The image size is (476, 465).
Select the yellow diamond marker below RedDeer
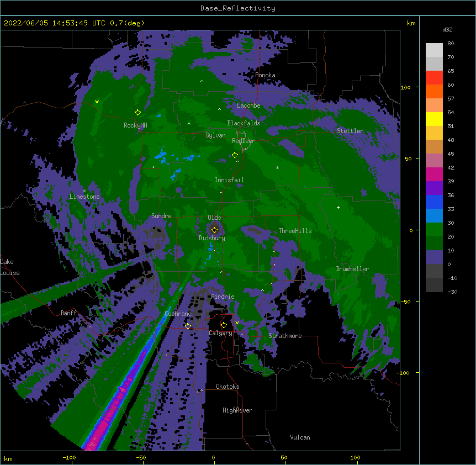point(235,155)
